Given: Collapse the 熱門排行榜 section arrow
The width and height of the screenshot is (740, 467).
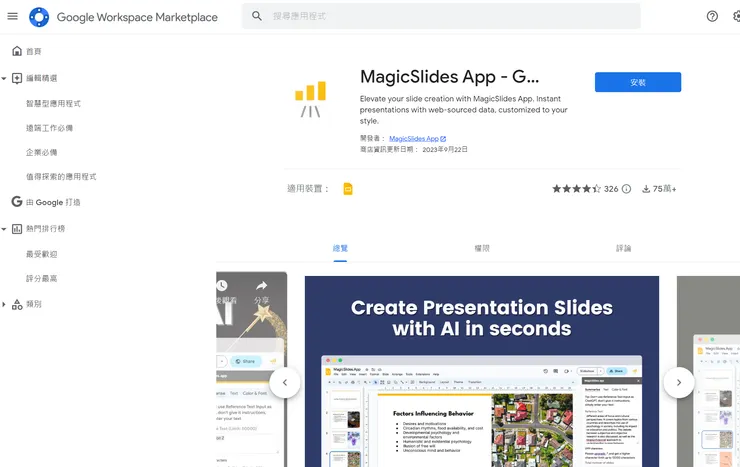Looking at the screenshot, I should tap(4, 229).
